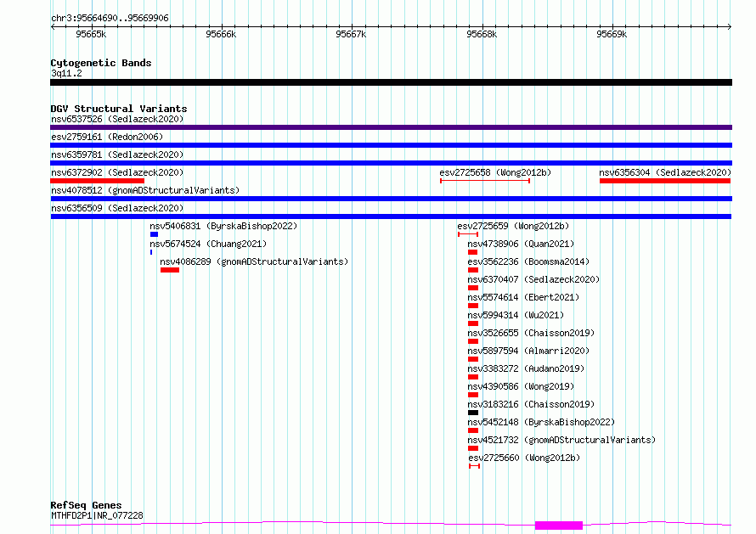
Task: Click the red nsv4086289 variant bar
Action: pos(170,270)
